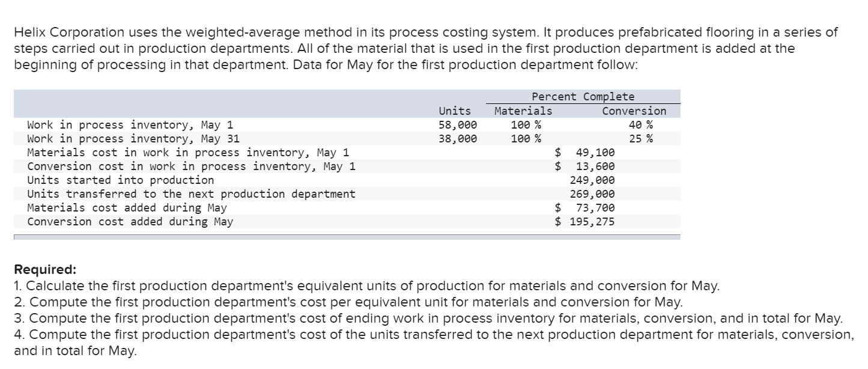
Task: Click the 'Required:' heading
Action: pyautogui.click(x=45, y=269)
